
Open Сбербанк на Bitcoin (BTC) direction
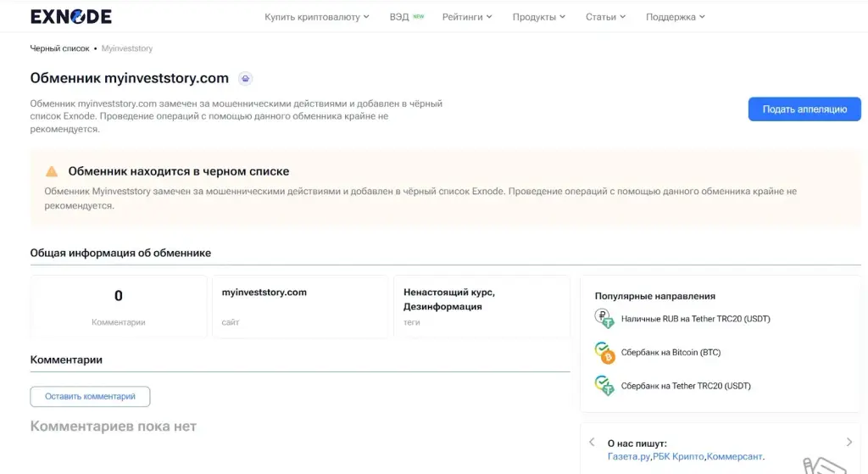670,352
